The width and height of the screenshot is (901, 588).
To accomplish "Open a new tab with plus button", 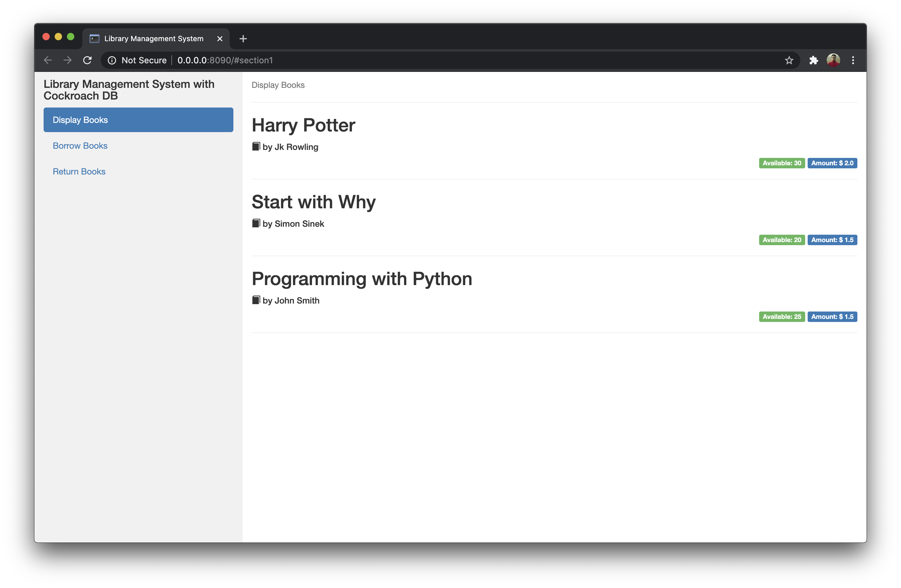I will click(243, 39).
